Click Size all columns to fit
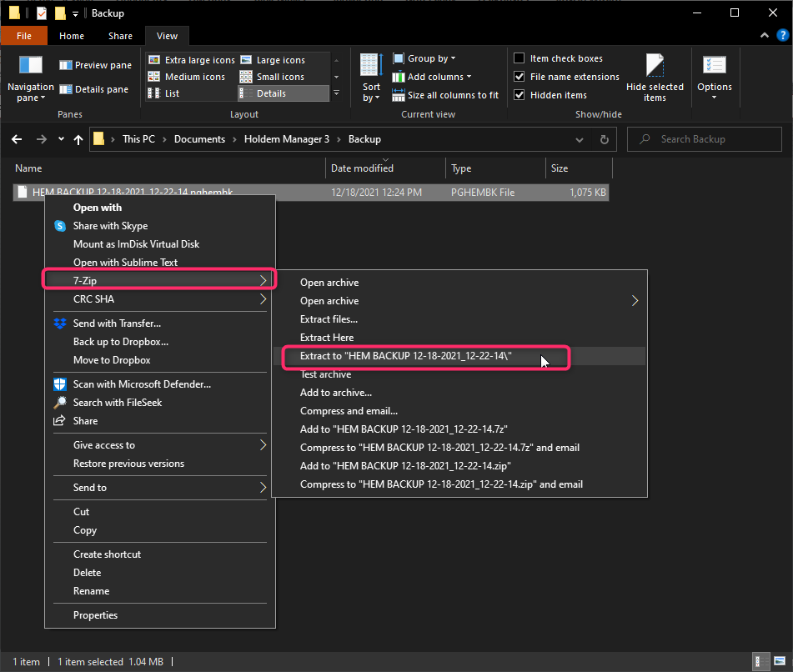The width and height of the screenshot is (793, 672). tap(445, 95)
